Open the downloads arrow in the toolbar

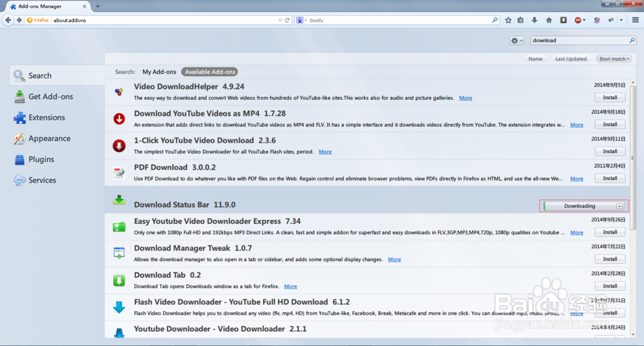tap(535, 20)
